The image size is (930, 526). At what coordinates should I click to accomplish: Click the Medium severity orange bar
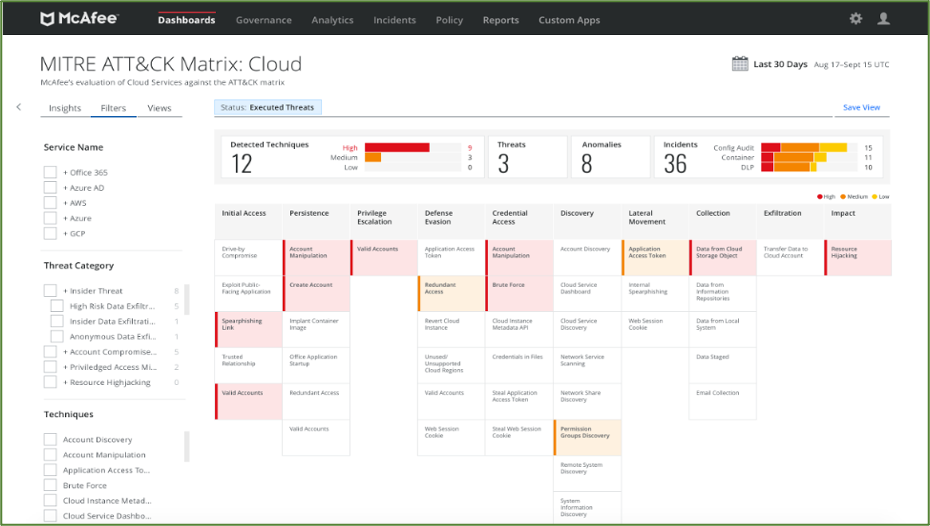pyautogui.click(x=372, y=157)
